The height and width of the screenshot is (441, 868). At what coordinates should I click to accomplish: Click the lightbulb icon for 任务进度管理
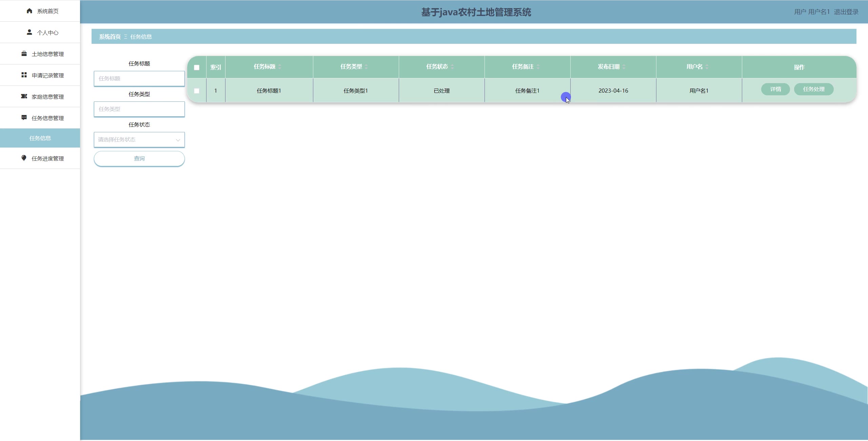(24, 158)
